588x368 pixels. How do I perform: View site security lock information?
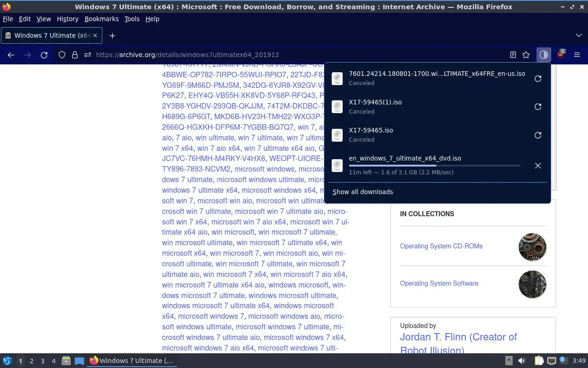(x=75, y=55)
